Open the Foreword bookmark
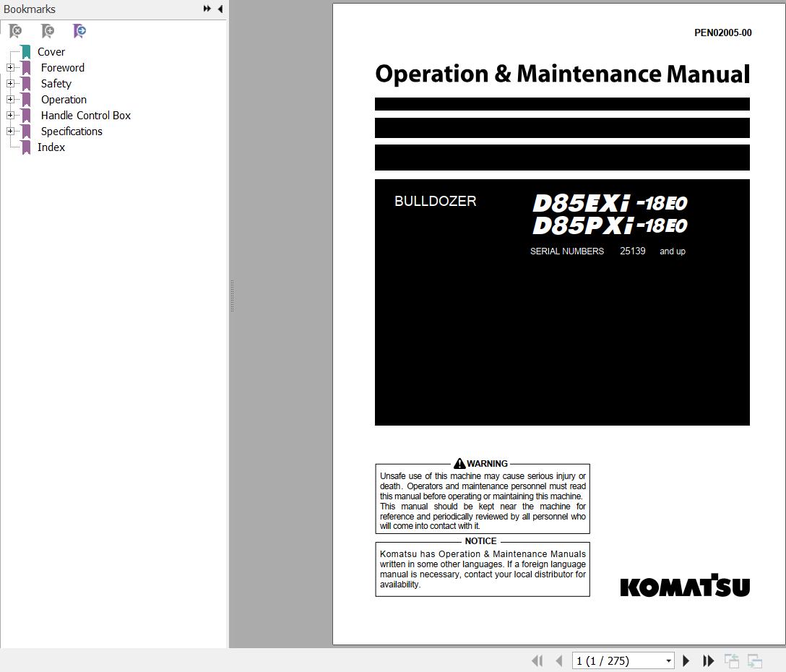Viewport: 786px width, 672px height. point(63,68)
